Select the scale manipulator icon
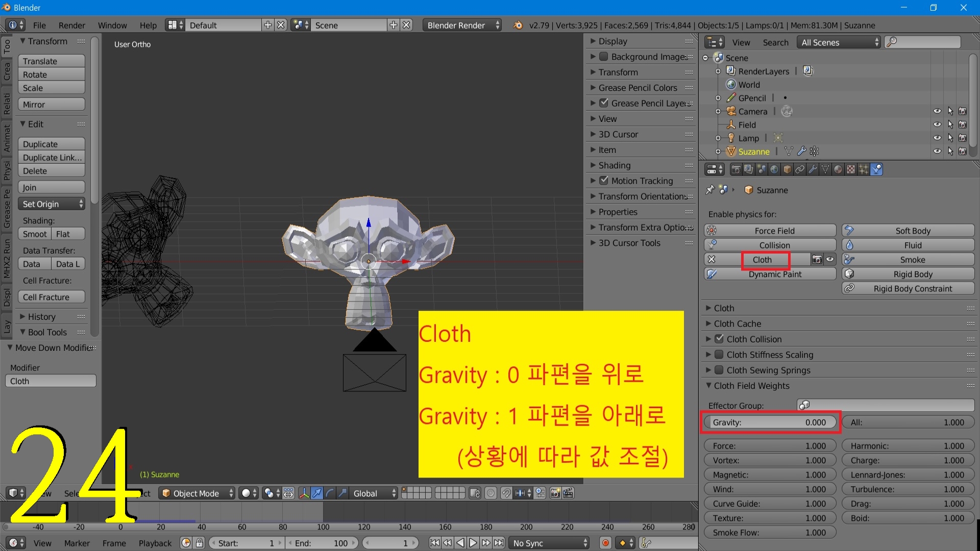Viewport: 980px width, 551px height. (342, 493)
